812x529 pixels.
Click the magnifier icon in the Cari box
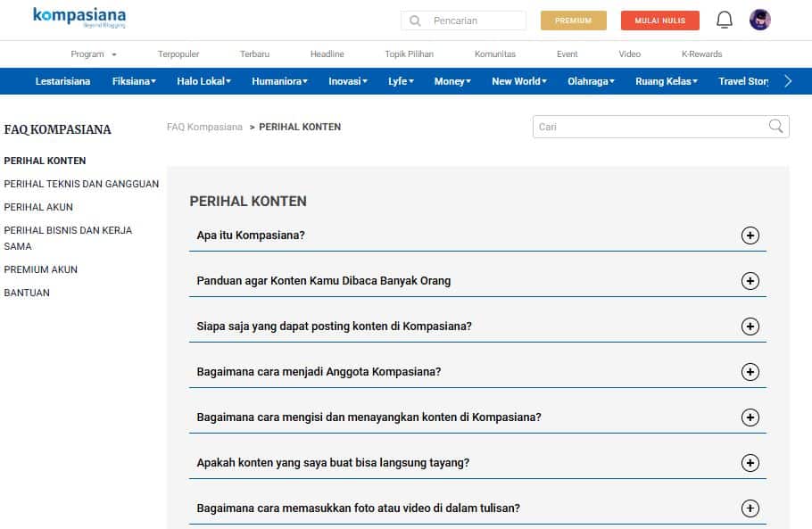pos(775,127)
